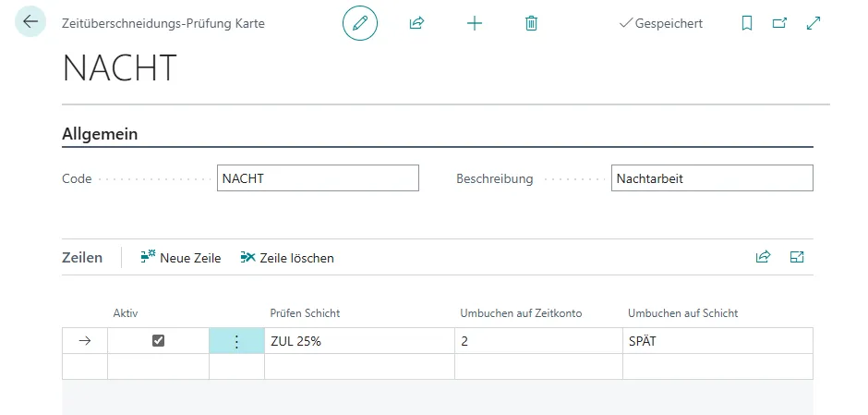Remove line with Zeile löschen

(287, 258)
